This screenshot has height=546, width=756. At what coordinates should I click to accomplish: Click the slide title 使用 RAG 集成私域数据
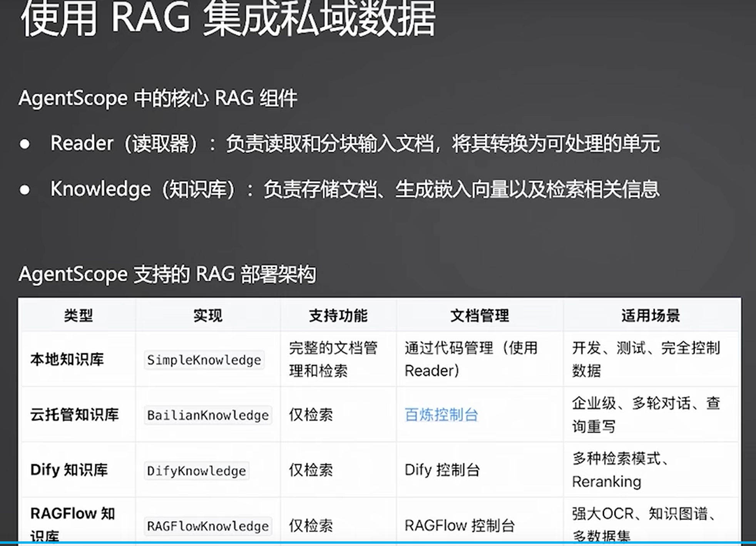point(228,18)
